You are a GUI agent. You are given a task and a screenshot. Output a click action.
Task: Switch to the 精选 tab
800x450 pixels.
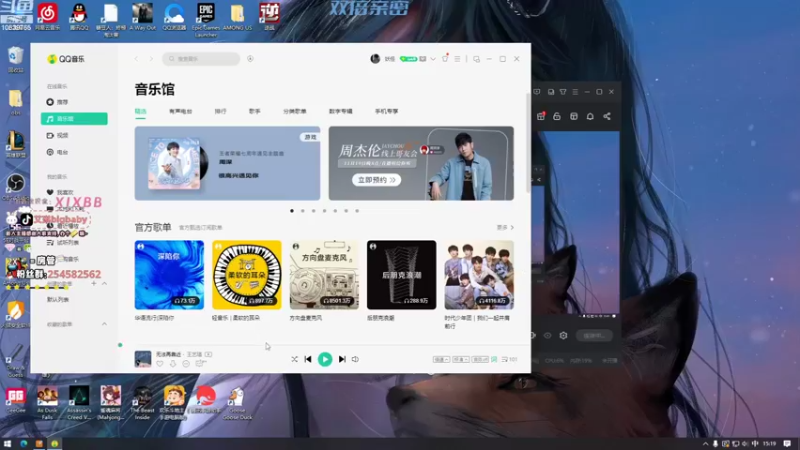point(140,111)
